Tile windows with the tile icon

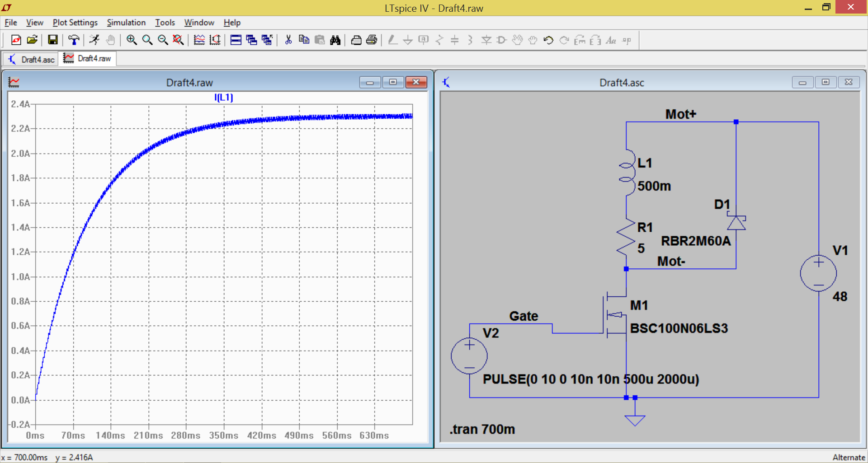236,40
